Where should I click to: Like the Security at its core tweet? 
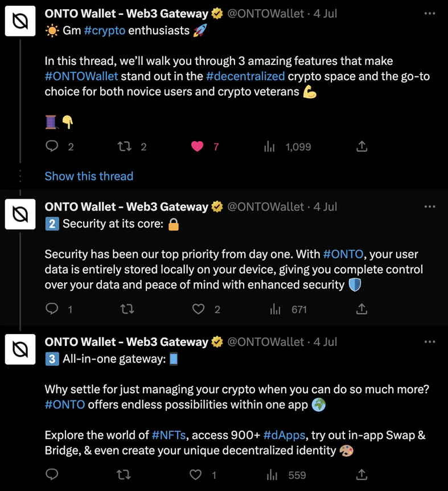tap(198, 310)
